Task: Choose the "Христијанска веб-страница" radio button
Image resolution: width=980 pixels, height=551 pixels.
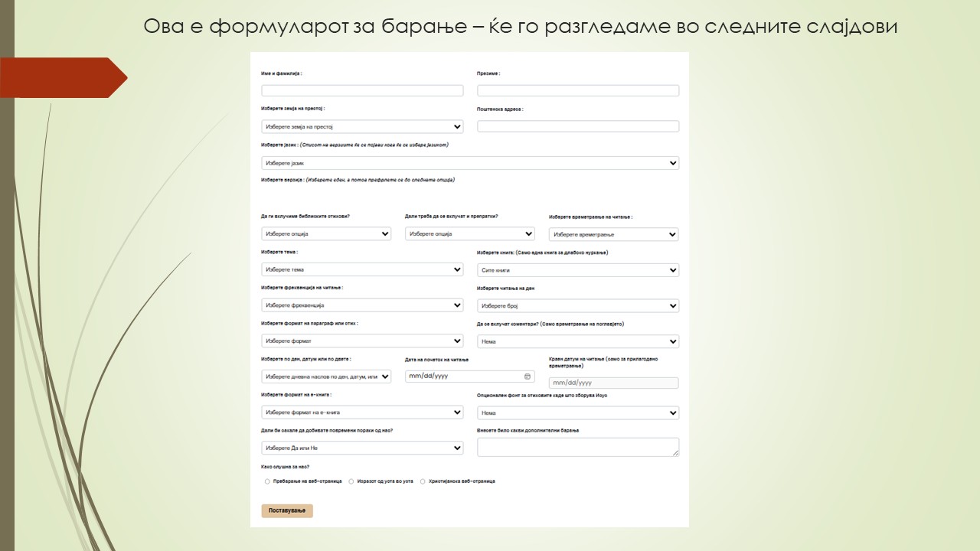Action: coord(422,481)
